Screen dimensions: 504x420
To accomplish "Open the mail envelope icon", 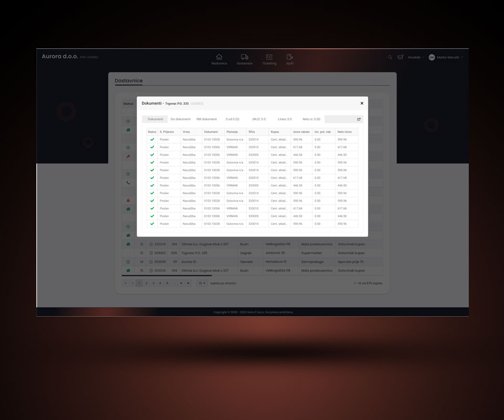I will 400,57.
